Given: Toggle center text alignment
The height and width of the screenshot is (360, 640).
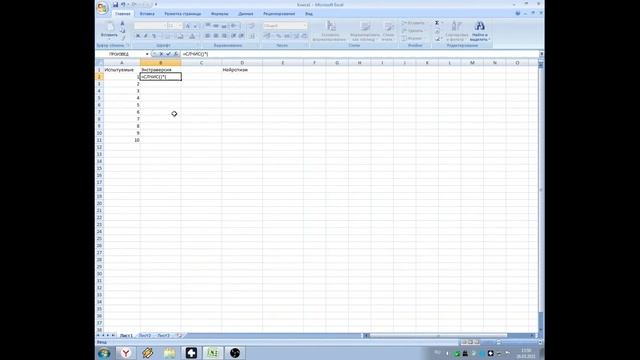Looking at the screenshot, I should click(x=216, y=36).
